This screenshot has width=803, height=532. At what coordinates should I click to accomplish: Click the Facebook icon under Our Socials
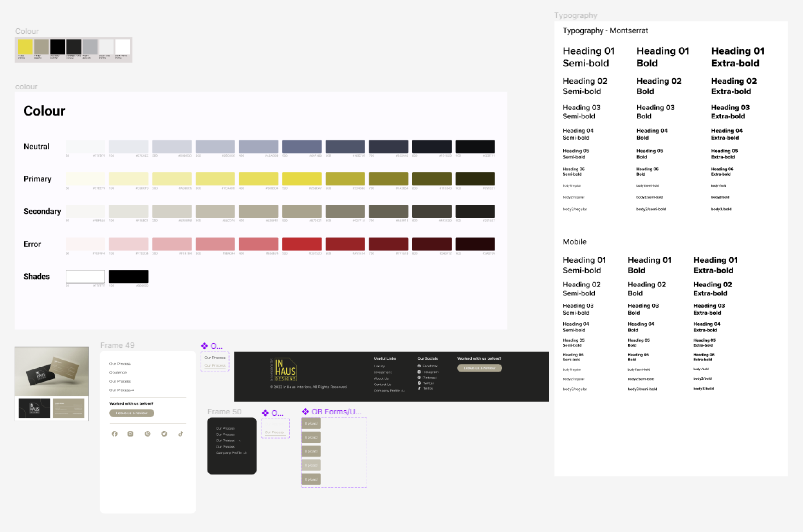[x=419, y=366]
